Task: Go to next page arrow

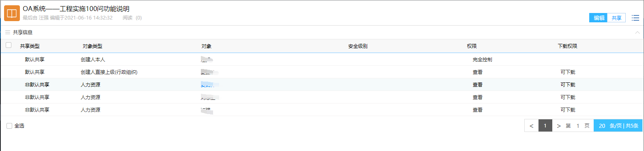Action: click(559, 126)
